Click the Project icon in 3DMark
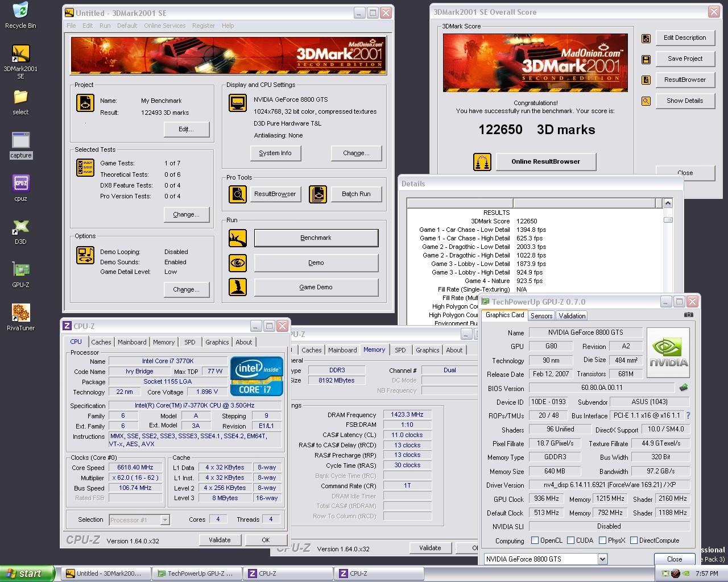The width and height of the screenshot is (728, 582). coord(85,103)
